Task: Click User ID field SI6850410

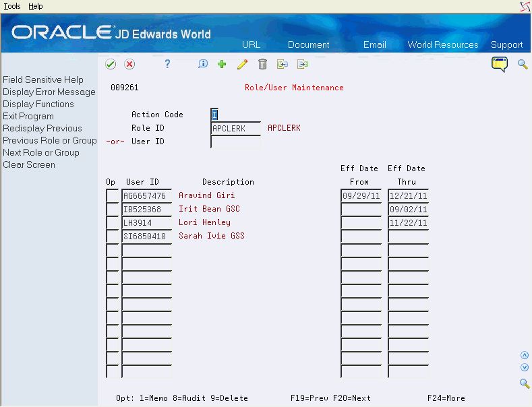Action: [x=146, y=237]
